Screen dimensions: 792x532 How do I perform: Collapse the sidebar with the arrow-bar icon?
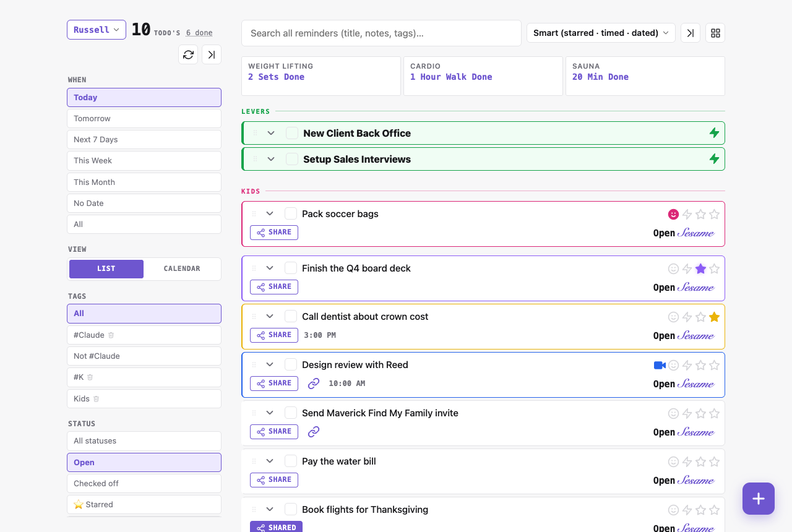tap(212, 54)
